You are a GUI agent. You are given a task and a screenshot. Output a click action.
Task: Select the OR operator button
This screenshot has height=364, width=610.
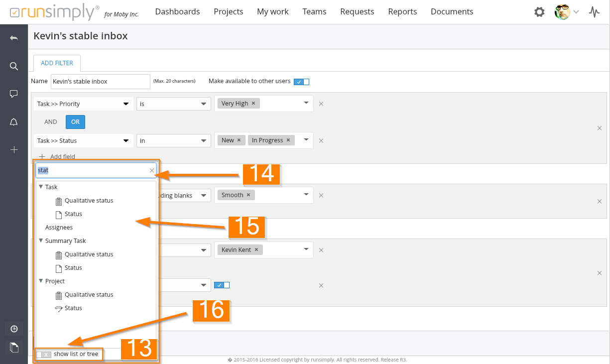[x=75, y=122]
